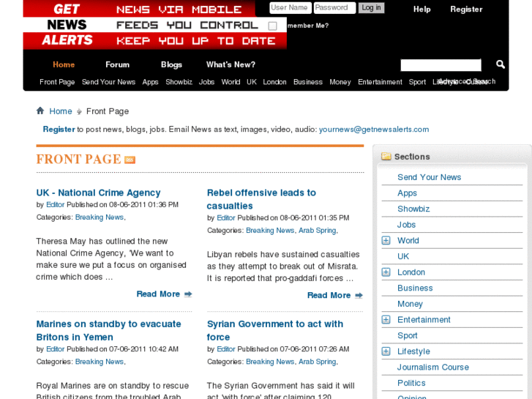Open UK - National Crime Agency article
Screen dimensions: 532x399
point(98,193)
